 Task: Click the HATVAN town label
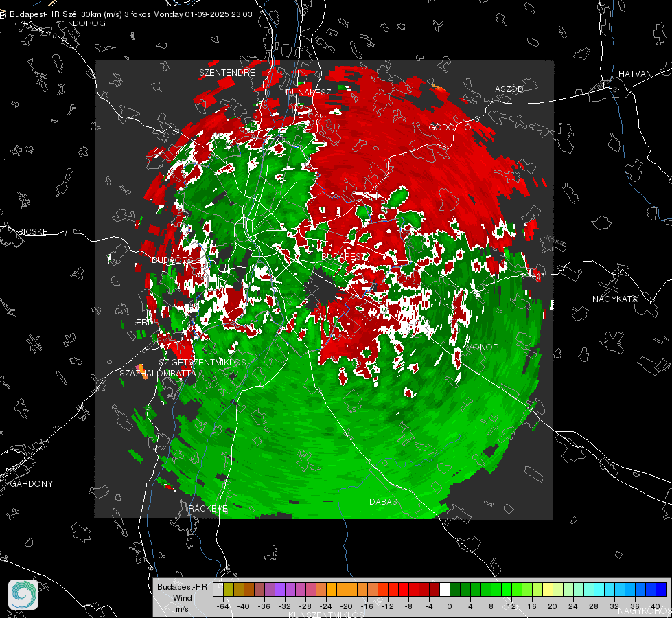click(635, 74)
